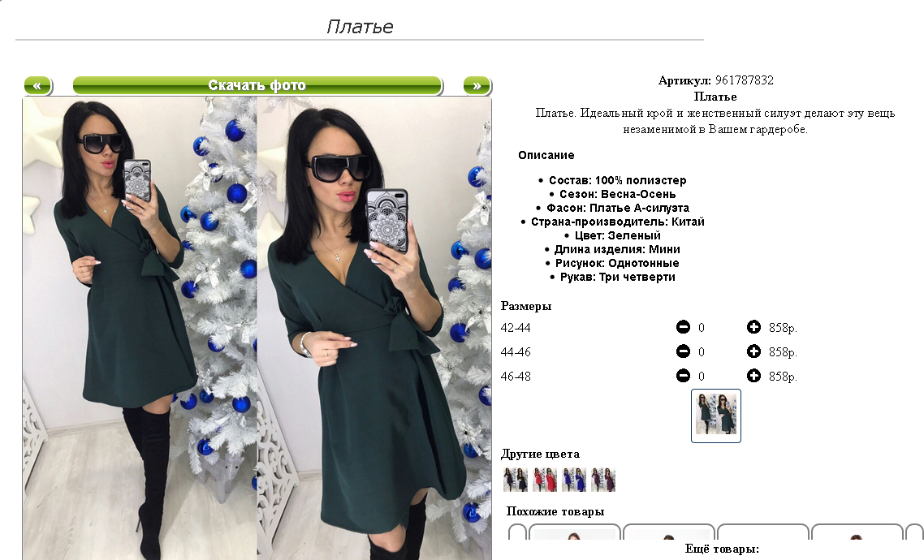Click the Ещё товары link
Screen dimensions: 924x560
722,549
